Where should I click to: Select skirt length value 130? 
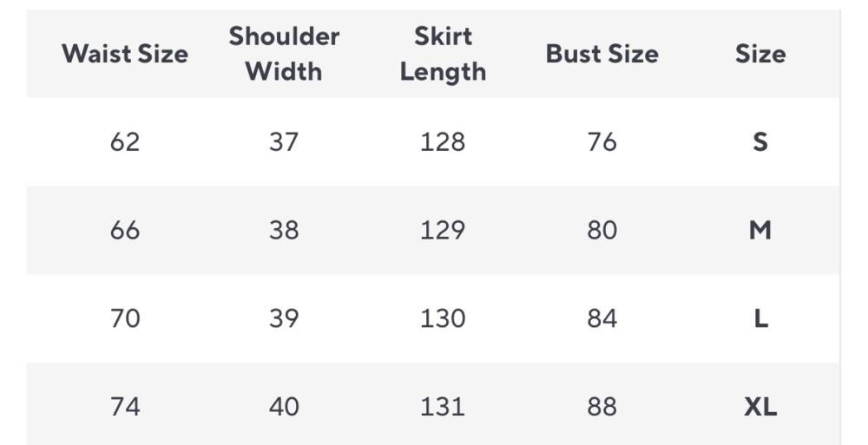[x=443, y=318]
